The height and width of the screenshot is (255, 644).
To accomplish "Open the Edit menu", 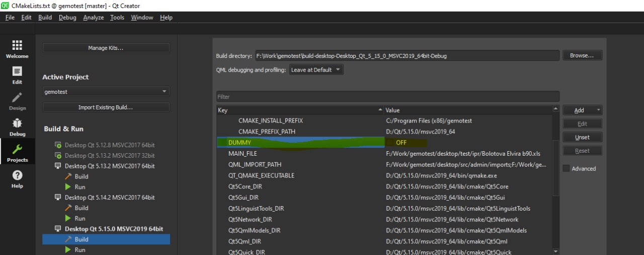I will pos(26,17).
